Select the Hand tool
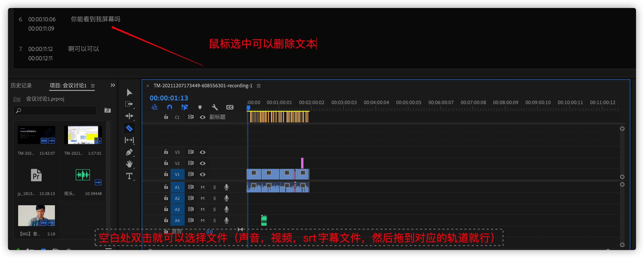The width and height of the screenshot is (644, 258). click(129, 164)
